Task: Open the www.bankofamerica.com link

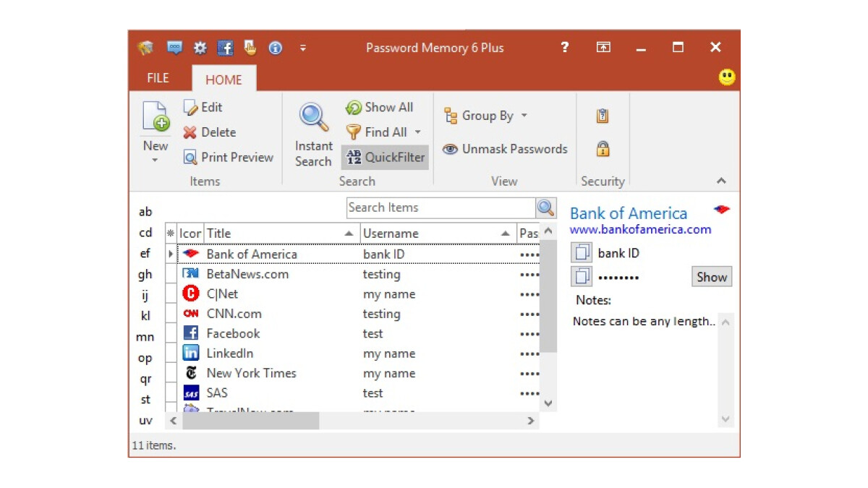Action: point(640,230)
